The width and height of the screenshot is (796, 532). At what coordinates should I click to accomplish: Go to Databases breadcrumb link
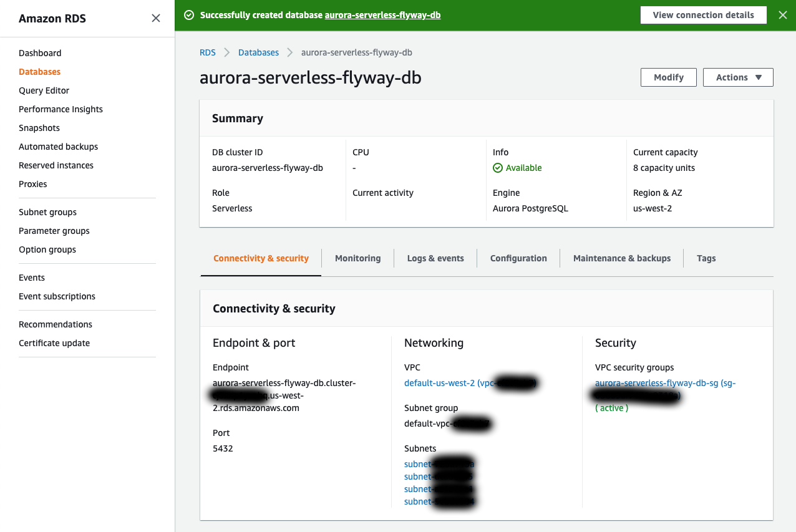tap(258, 52)
